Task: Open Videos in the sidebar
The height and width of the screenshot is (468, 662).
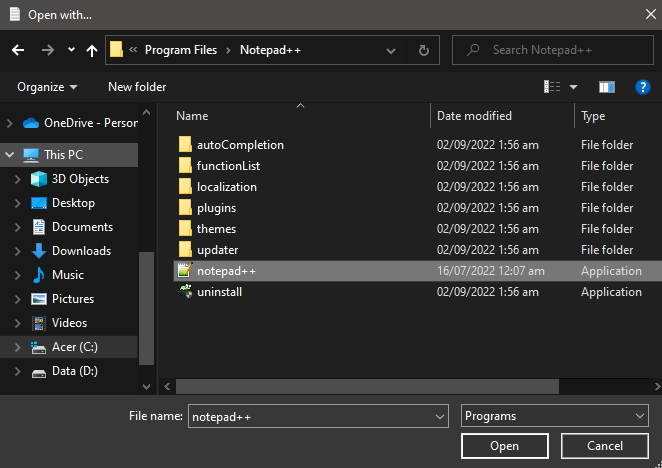Action: (x=69, y=323)
